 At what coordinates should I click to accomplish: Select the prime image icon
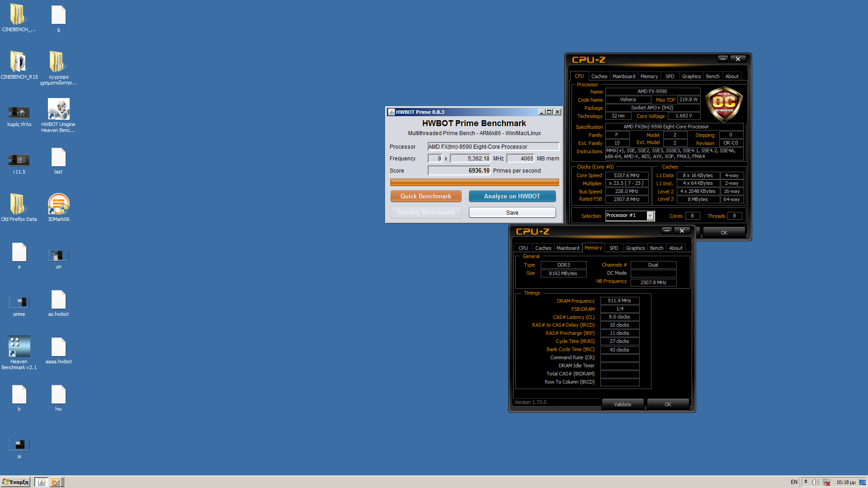click(x=19, y=305)
